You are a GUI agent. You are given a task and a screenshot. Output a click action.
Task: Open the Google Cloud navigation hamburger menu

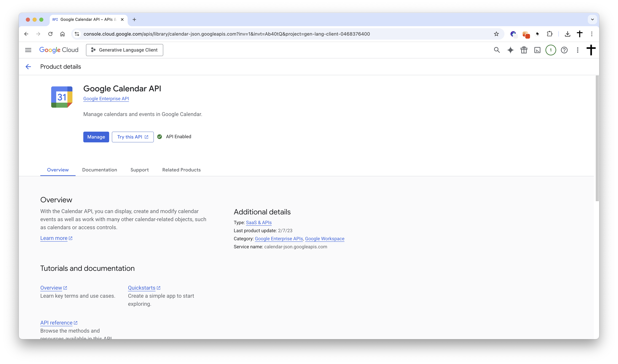(x=28, y=50)
